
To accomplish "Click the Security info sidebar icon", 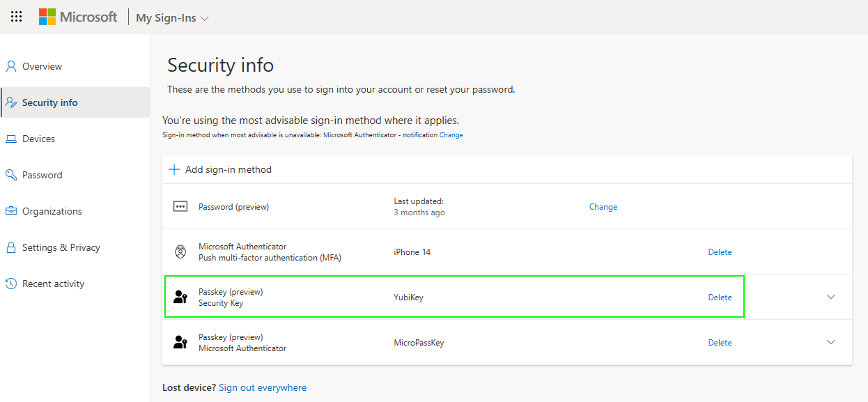I will click(x=11, y=102).
